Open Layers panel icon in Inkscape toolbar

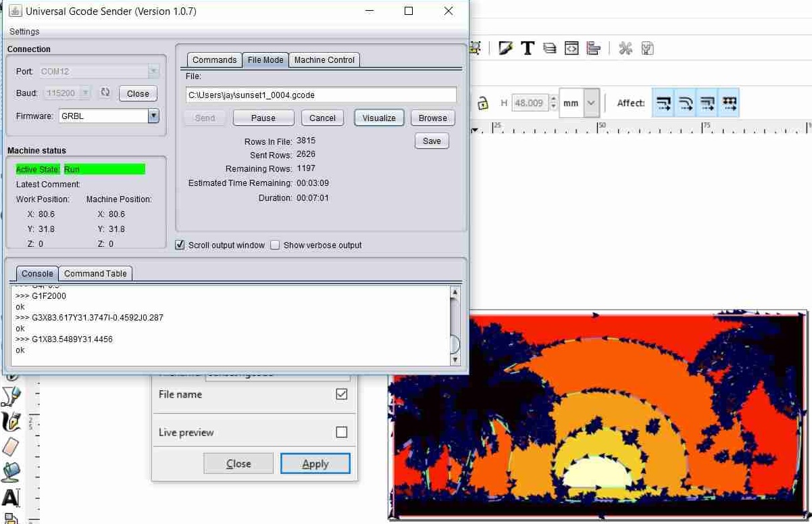[x=550, y=48]
